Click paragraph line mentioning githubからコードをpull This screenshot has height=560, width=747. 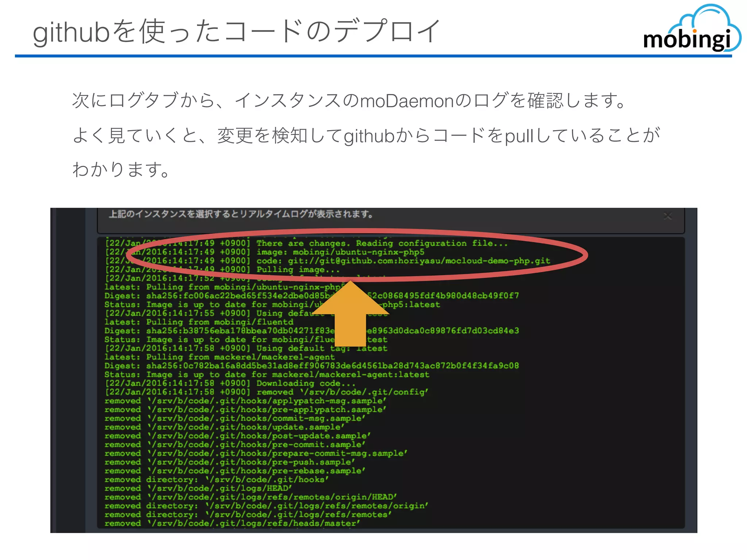(366, 135)
